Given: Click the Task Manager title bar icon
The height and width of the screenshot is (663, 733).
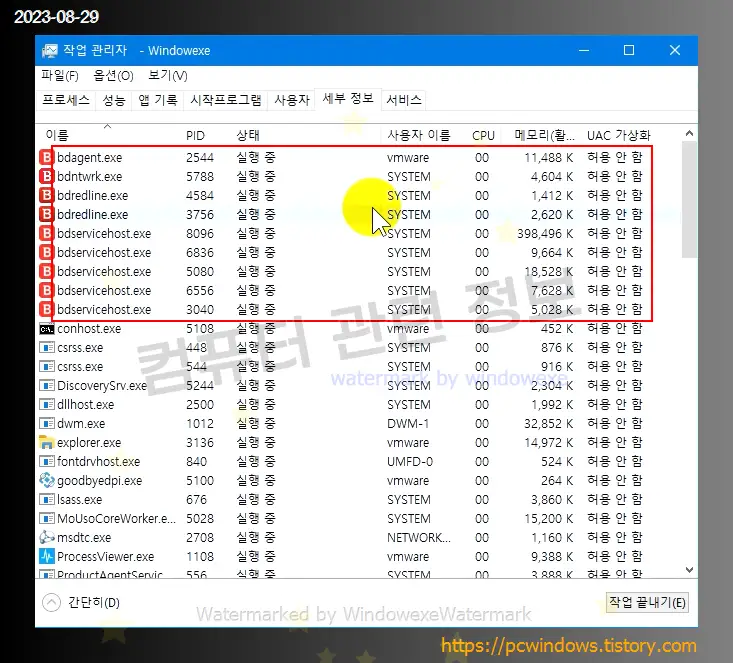Looking at the screenshot, I should click(x=49, y=50).
